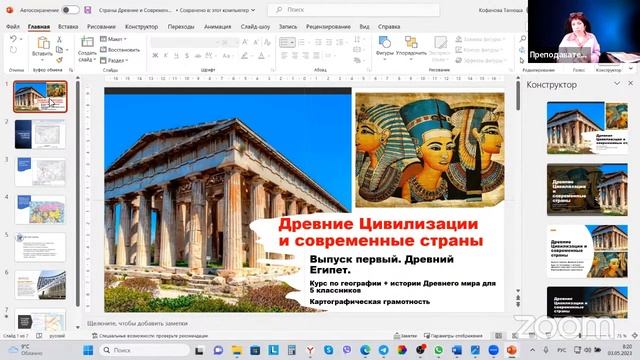Toggle Italic (К) formatting
640x360 pixels.
click(166, 56)
